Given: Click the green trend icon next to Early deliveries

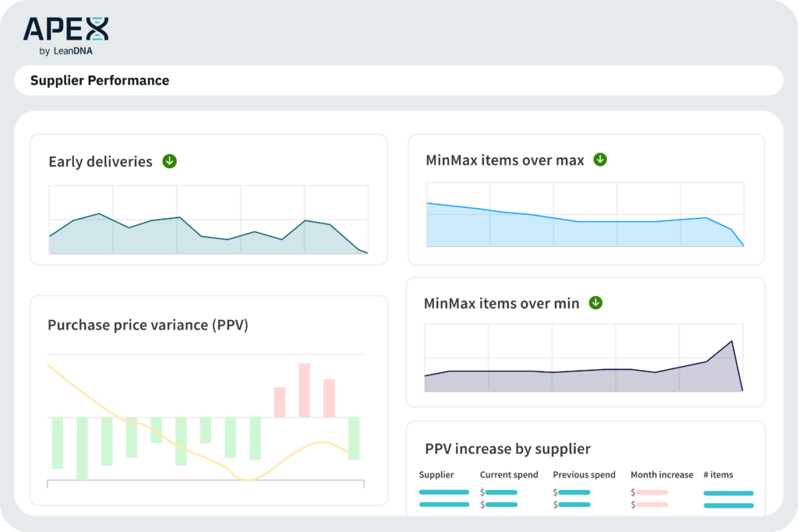Looking at the screenshot, I should [169, 160].
